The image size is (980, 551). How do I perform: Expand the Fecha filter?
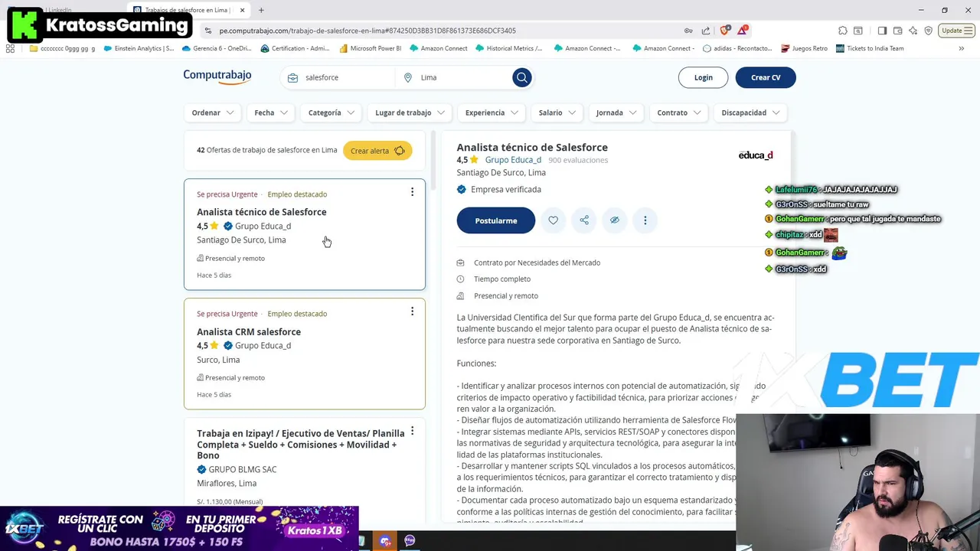(x=271, y=112)
